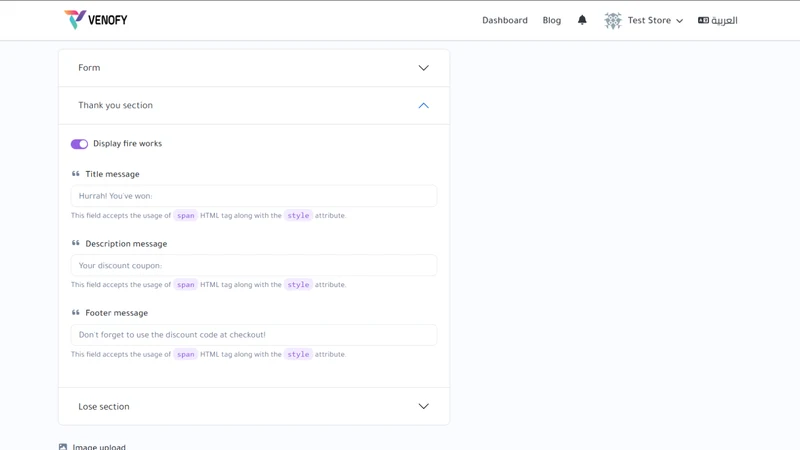Screen dimensions: 800x450
Task: Click the Lose section header
Action: (x=254, y=407)
